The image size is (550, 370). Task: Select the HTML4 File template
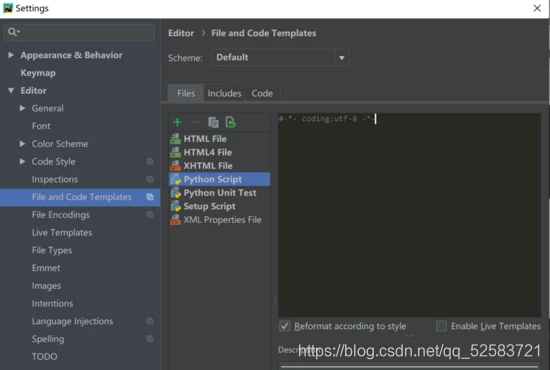coord(220,152)
